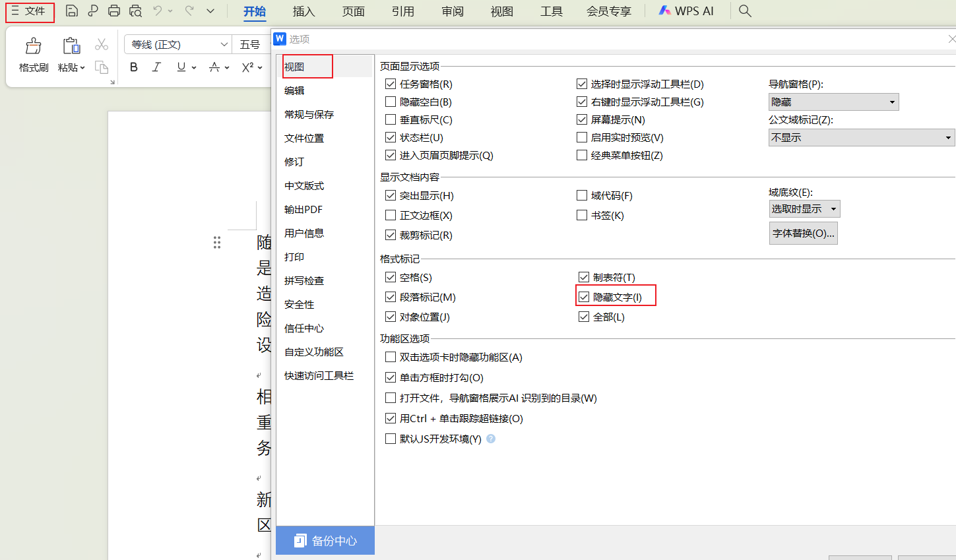Open 工具 ribbon tab

pos(552,11)
